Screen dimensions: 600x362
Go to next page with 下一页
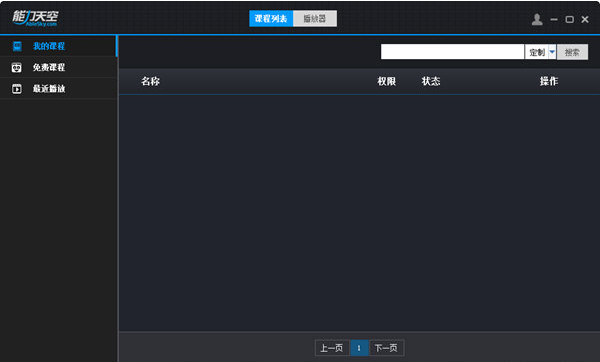386,348
